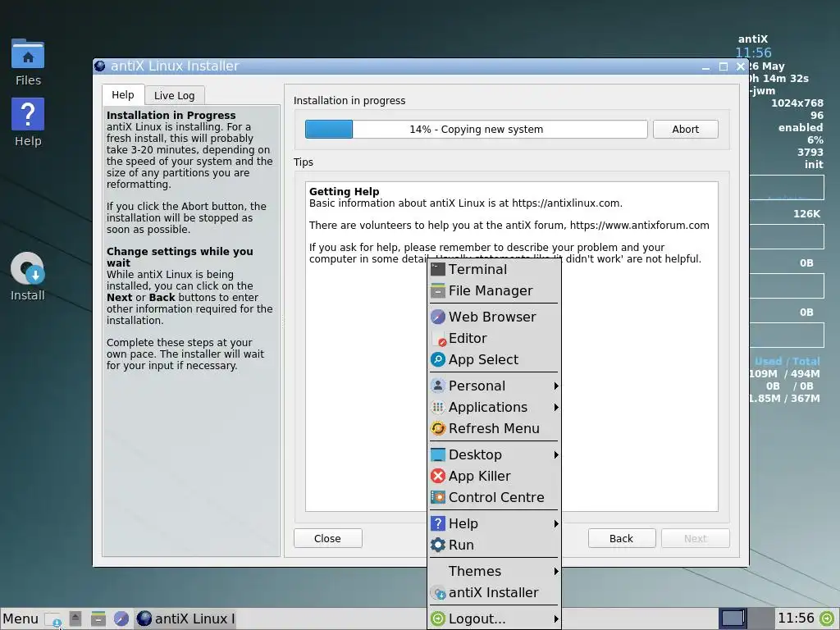Click the Run gear icon
The width and height of the screenshot is (840, 630).
438,546
